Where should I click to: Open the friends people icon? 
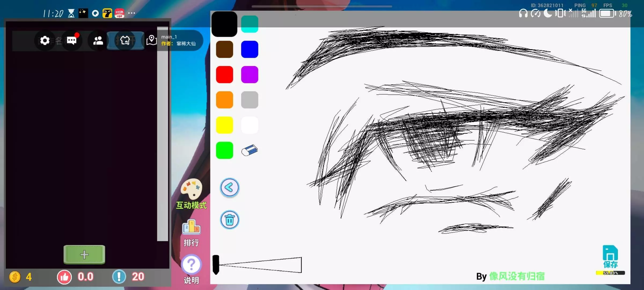(98, 41)
